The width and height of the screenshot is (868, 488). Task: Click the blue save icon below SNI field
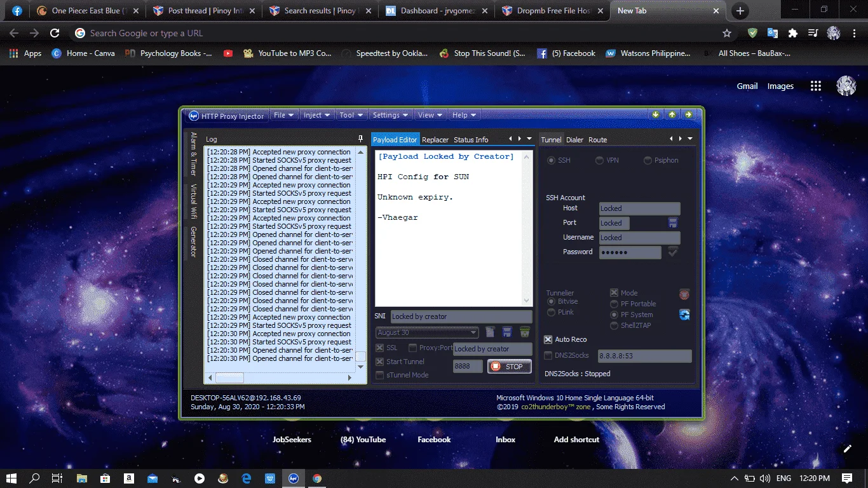pos(507,332)
